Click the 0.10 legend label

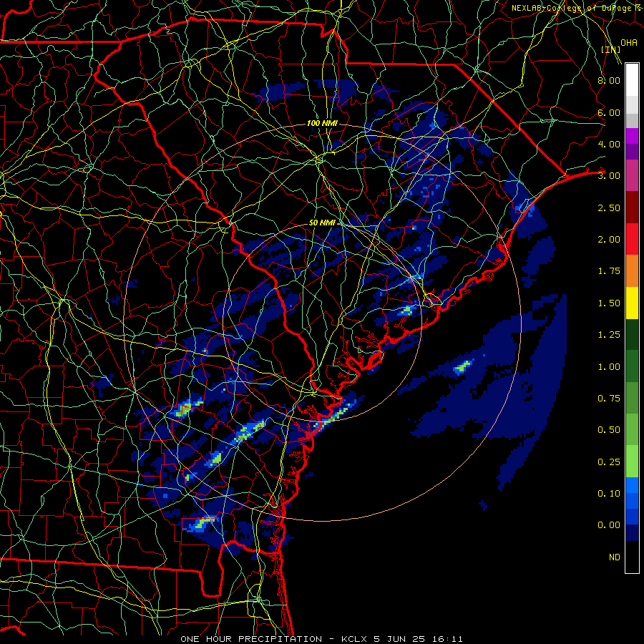point(609,494)
